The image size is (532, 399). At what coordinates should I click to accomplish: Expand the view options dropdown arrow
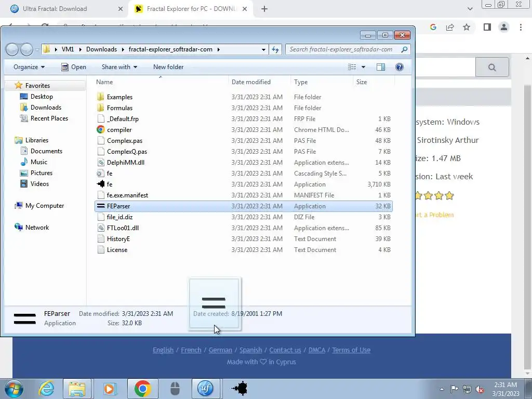click(x=363, y=67)
